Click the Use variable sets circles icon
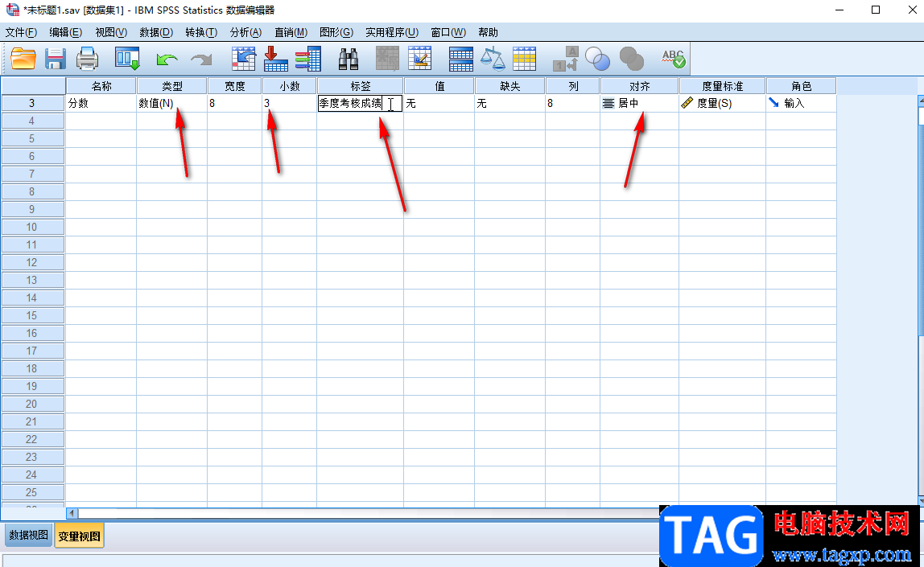The height and width of the screenshot is (567, 924). (x=597, y=59)
